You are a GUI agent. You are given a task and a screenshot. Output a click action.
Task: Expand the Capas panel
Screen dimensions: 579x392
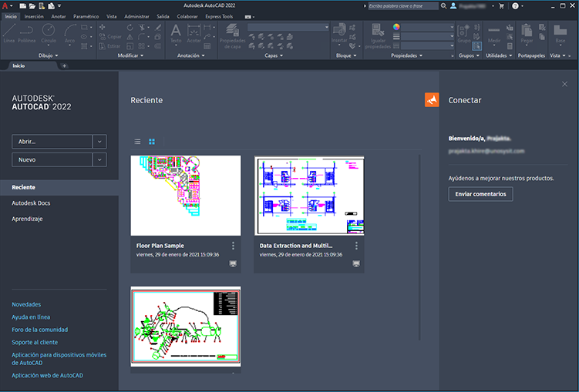pos(274,55)
